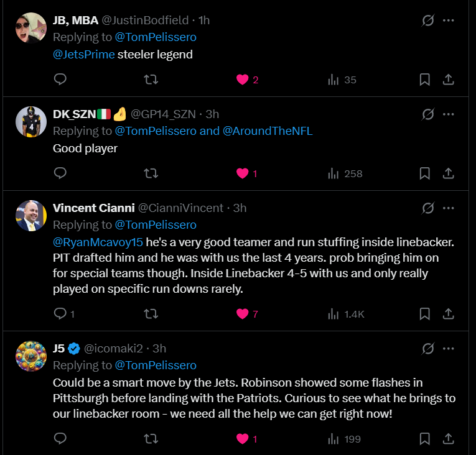
Task: Open Grok explain icon on JB, MBA's tweet
Action: click(427, 21)
